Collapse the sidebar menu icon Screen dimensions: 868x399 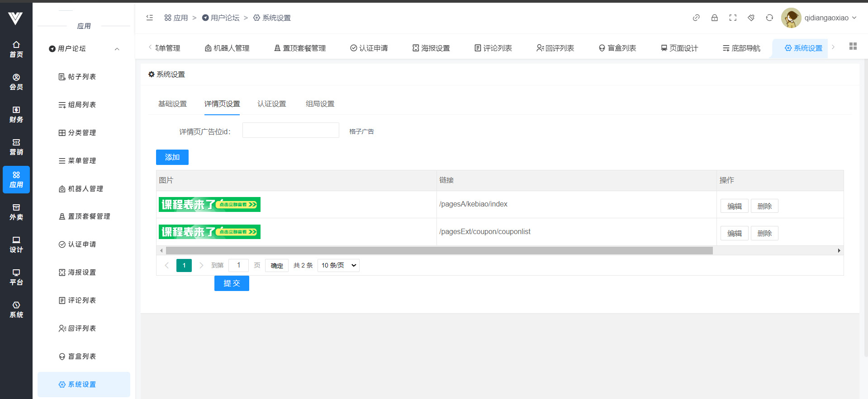pos(150,18)
